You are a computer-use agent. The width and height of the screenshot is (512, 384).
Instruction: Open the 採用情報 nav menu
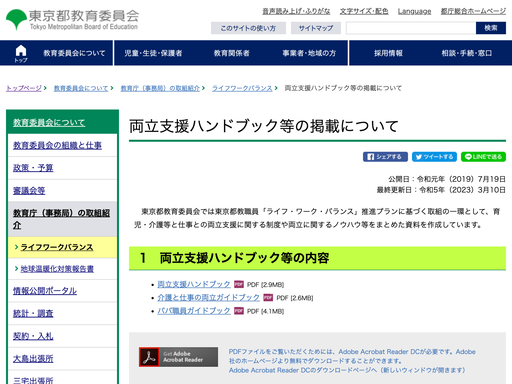(x=388, y=53)
